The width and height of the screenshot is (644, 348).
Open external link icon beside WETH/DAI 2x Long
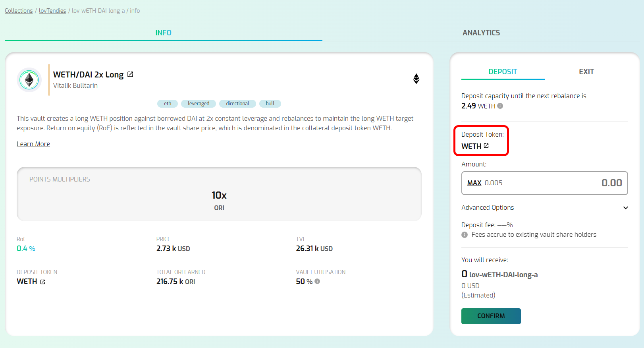[130, 74]
